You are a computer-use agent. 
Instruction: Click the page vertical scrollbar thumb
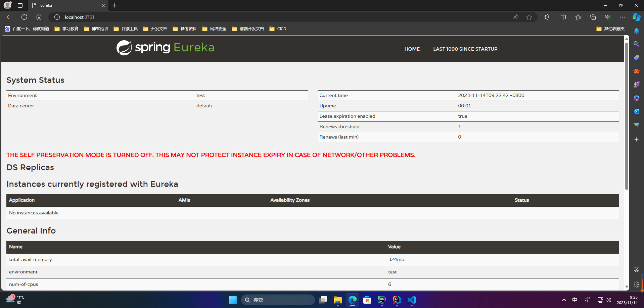click(627, 116)
